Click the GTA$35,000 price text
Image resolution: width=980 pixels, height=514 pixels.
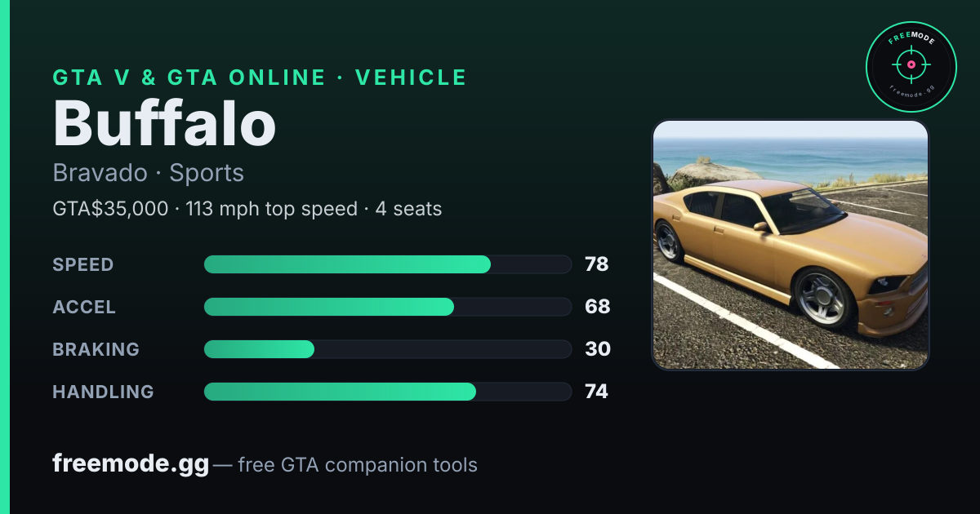coord(110,209)
